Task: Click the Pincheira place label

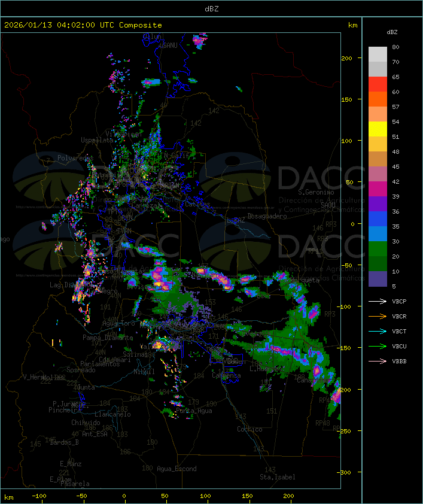Action: click(65, 410)
